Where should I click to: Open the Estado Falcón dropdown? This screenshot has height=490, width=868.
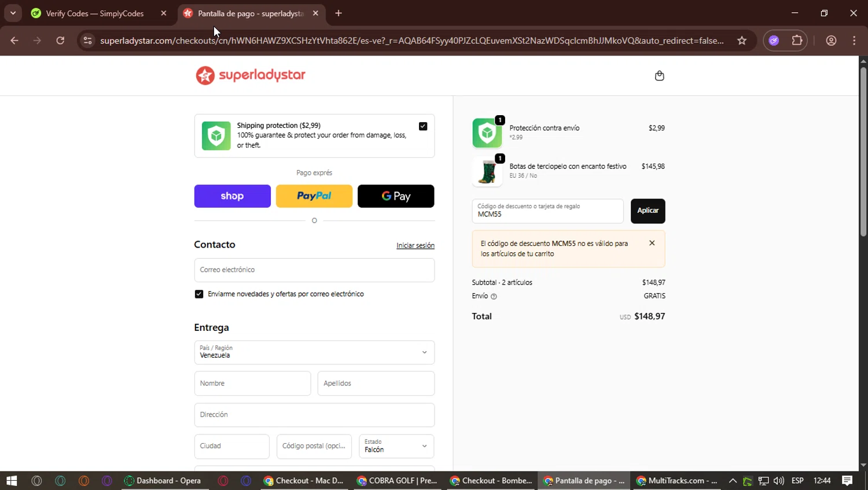[396, 446]
